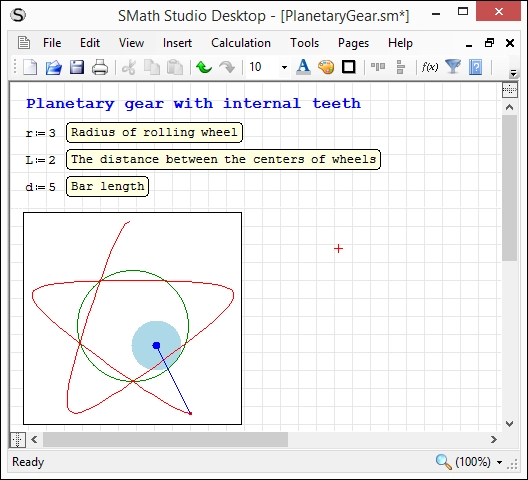Expand the toolbar overflow arrow
528x480 pixels.
pyautogui.click(x=513, y=73)
